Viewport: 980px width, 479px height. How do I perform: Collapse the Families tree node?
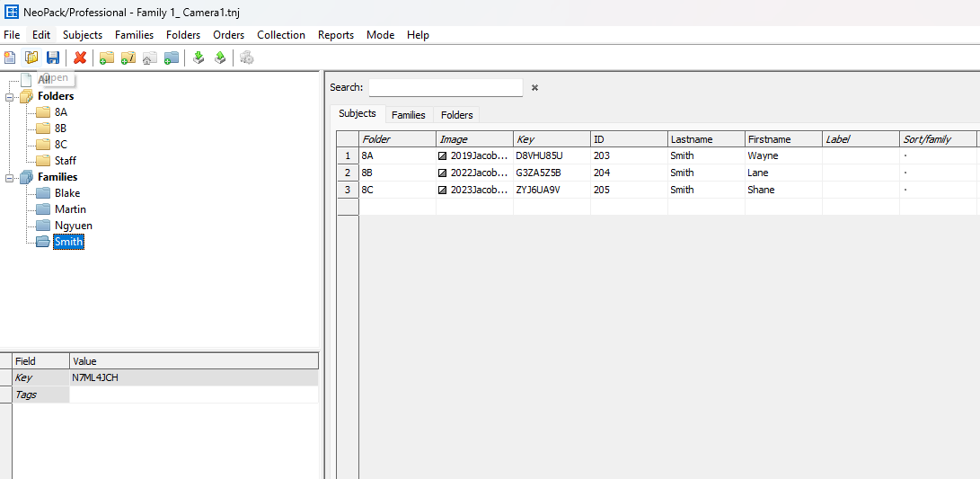tap(10, 177)
